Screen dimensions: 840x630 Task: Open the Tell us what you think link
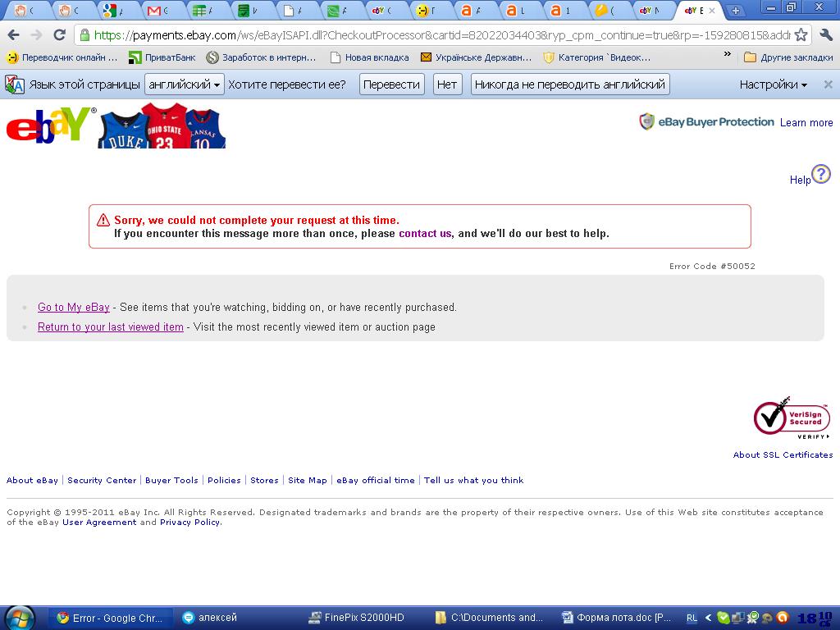(473, 480)
